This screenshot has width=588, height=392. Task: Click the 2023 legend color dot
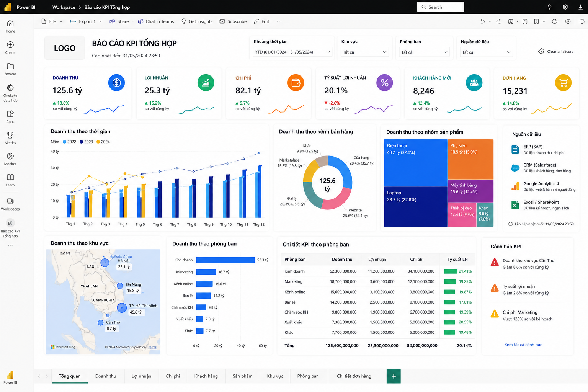tap(82, 142)
